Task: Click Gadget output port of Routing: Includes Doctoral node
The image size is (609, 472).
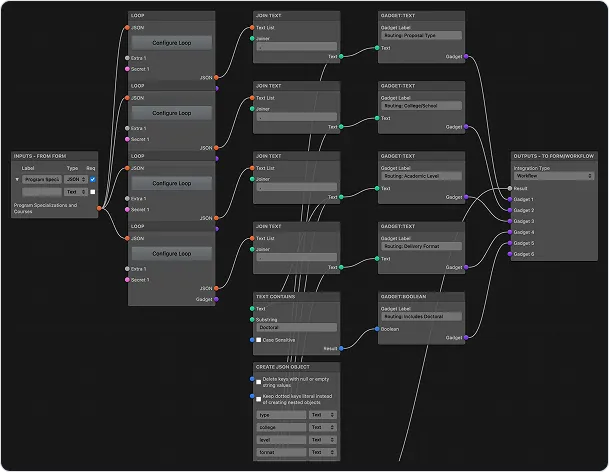Action: point(466,338)
